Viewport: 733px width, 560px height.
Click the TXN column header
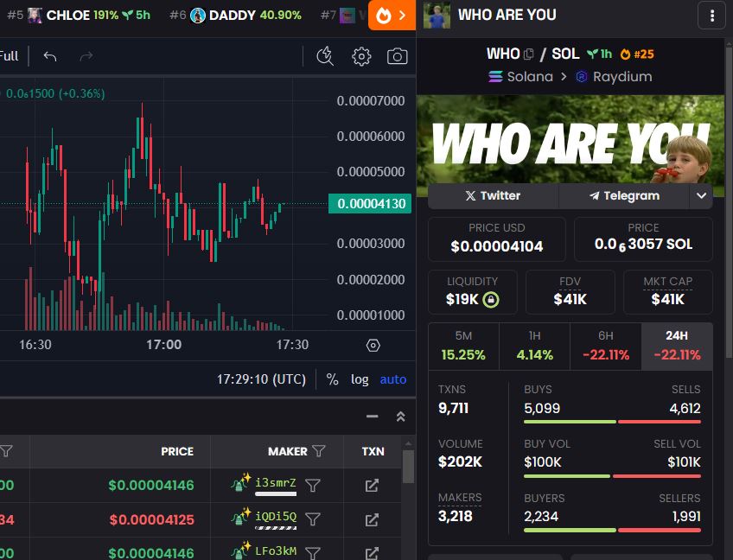point(373,452)
